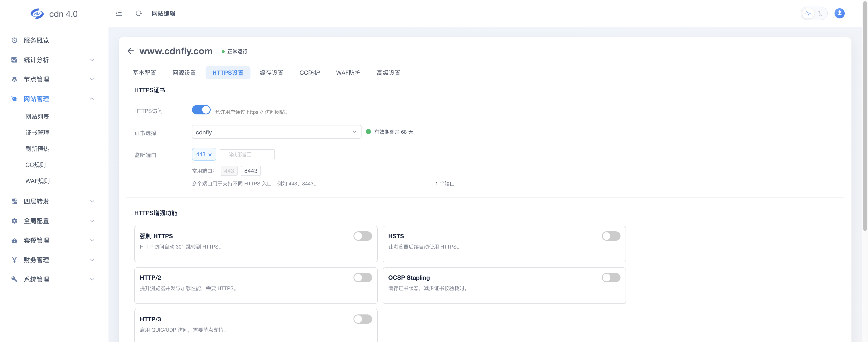Open CC规则 submenu item
The image size is (868, 342).
point(35,165)
